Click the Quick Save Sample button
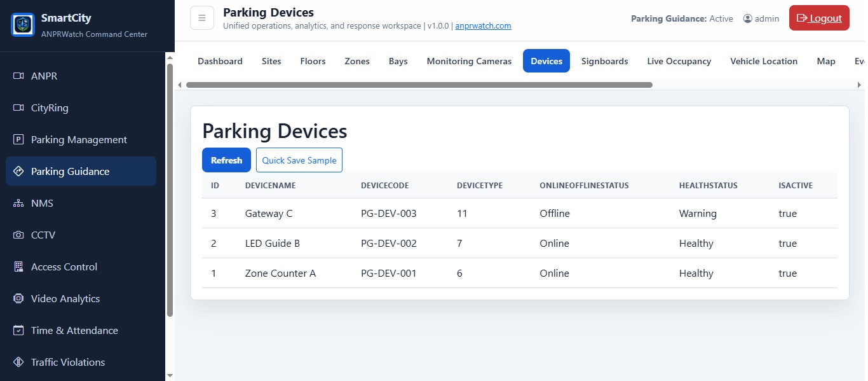The height and width of the screenshot is (381, 868). 299,160
